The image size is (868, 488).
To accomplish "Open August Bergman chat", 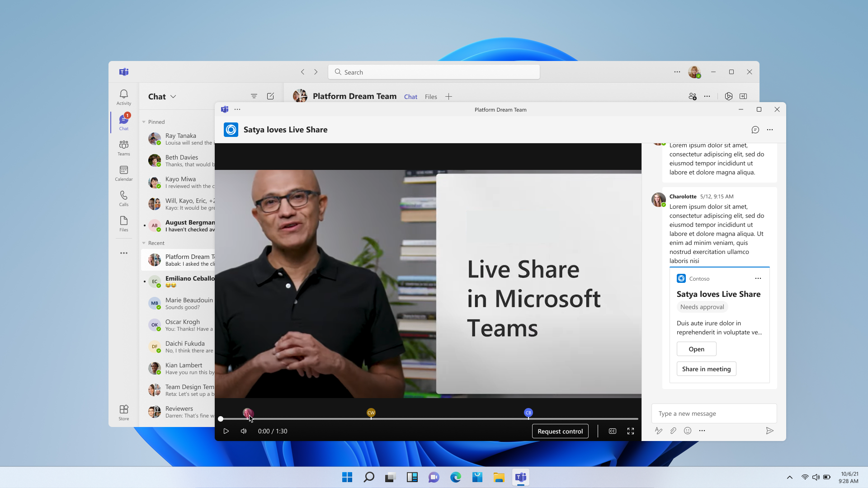I will pyautogui.click(x=178, y=225).
